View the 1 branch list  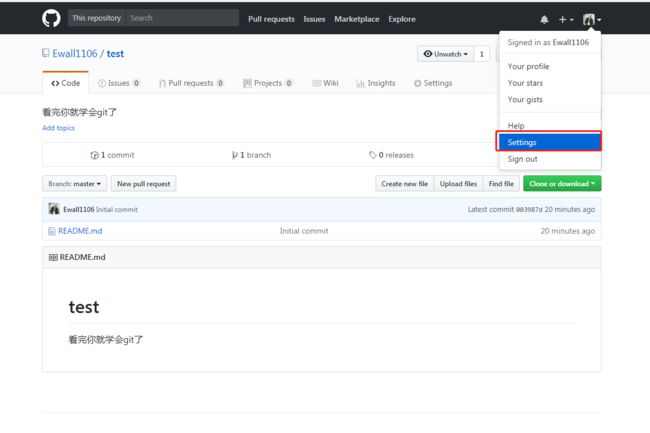[251, 155]
